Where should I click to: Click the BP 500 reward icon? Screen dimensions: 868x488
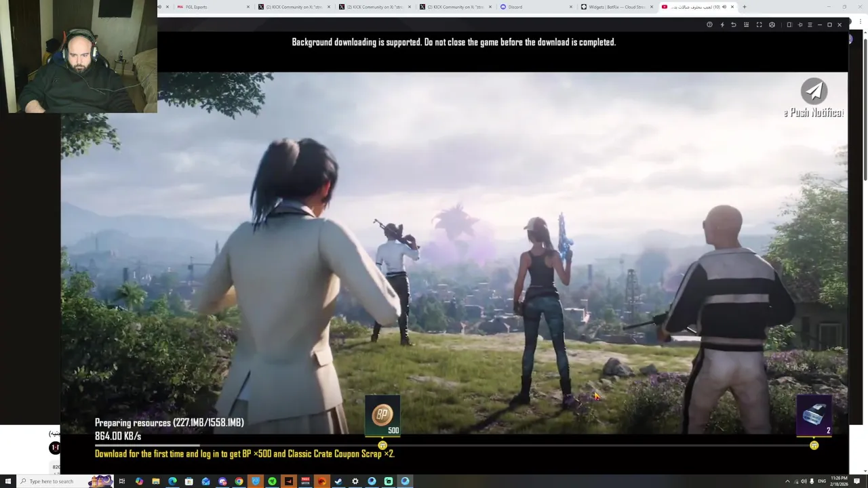pos(382,416)
